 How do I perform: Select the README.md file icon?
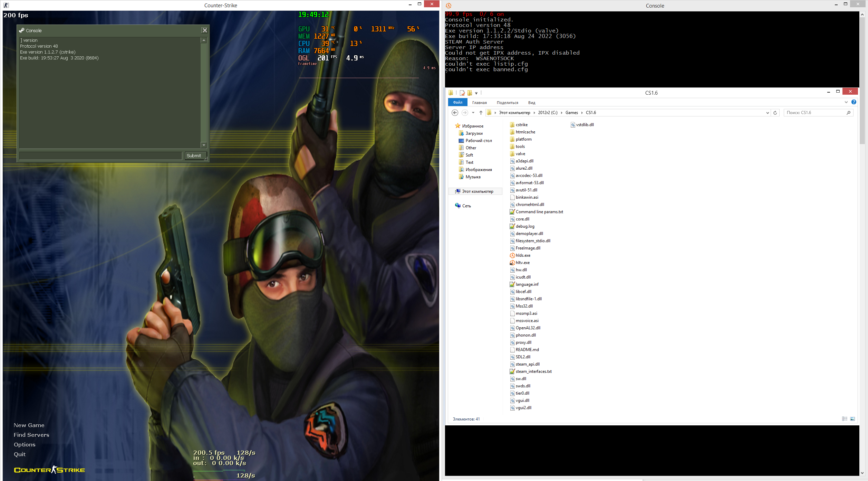512,350
